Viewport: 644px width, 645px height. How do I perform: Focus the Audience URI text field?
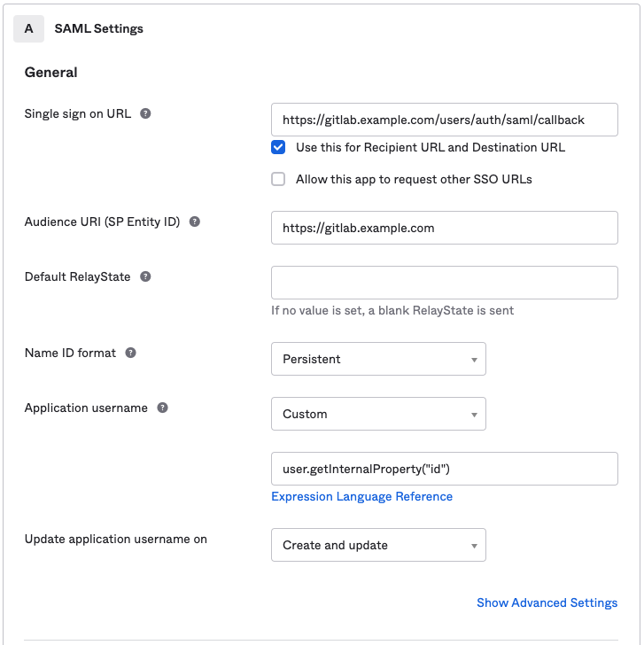point(444,228)
